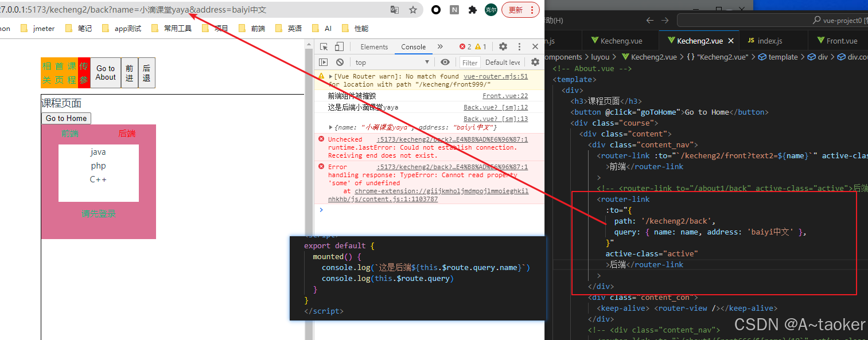The width and height of the screenshot is (868, 340).
Task: Select the green 前端 course tab
Action: pyautogui.click(x=70, y=134)
